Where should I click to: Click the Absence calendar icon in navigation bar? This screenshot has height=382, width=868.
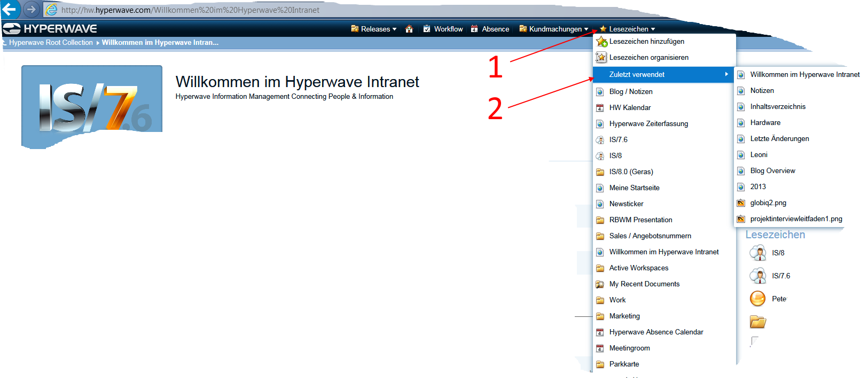(474, 29)
